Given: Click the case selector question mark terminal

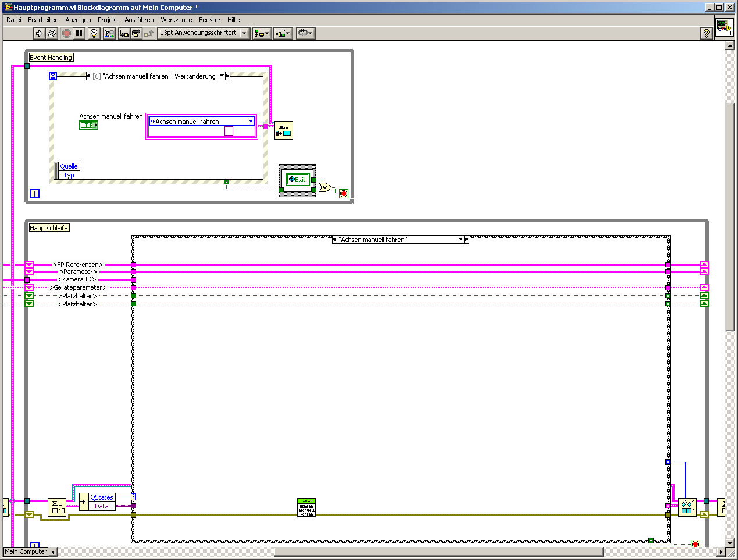Looking at the screenshot, I should pyautogui.click(x=133, y=497).
